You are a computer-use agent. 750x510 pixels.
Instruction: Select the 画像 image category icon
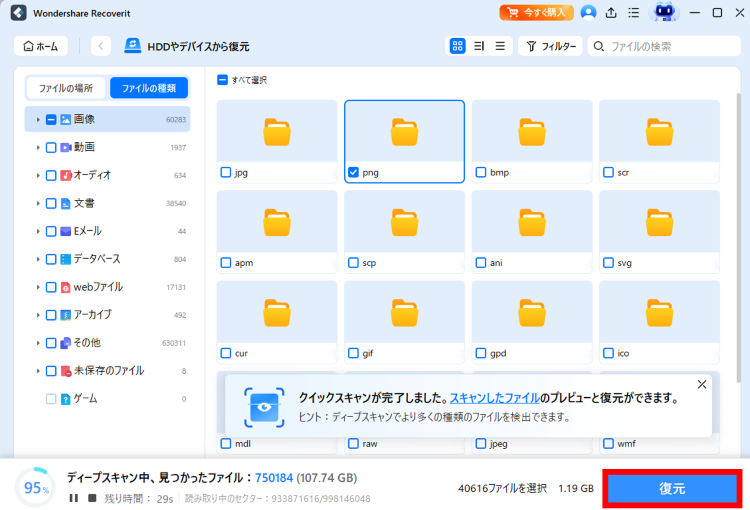pos(66,120)
